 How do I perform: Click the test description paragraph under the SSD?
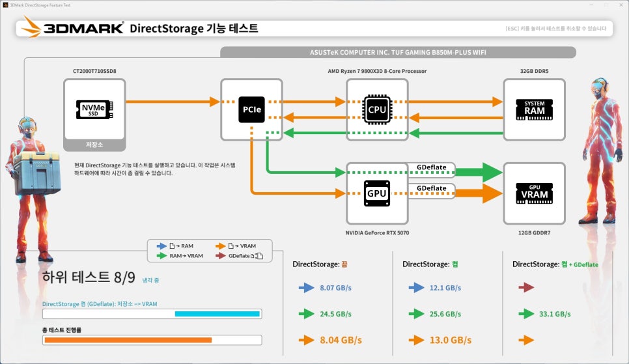155,169
